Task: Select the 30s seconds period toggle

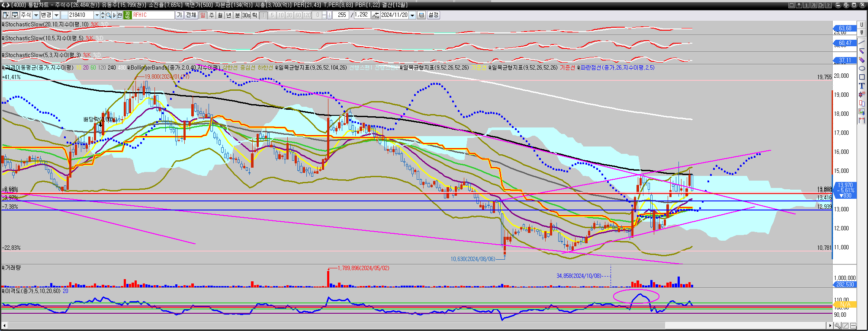Action: 246,15
